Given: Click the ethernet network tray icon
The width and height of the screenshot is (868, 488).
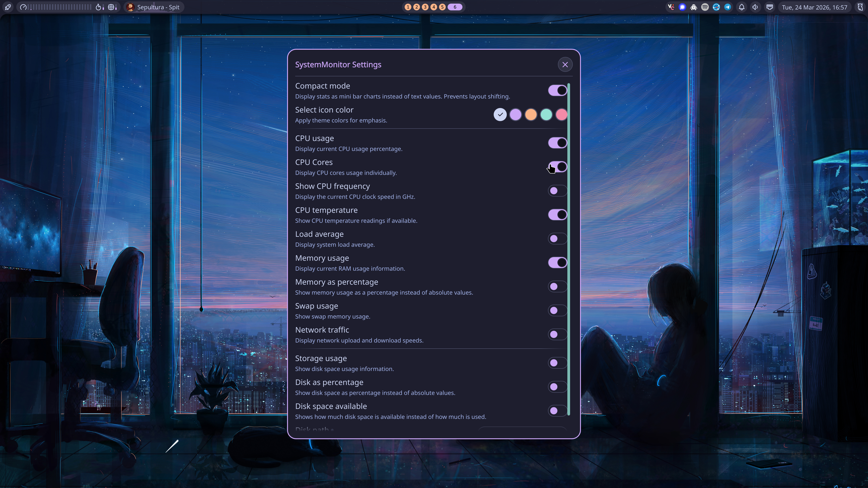Looking at the screenshot, I should 770,7.
